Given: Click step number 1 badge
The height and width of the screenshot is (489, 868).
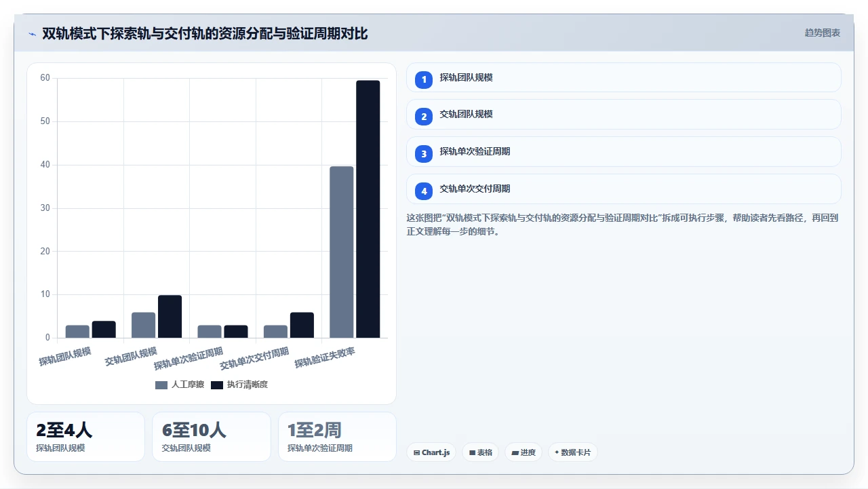Looking at the screenshot, I should click(x=424, y=79).
